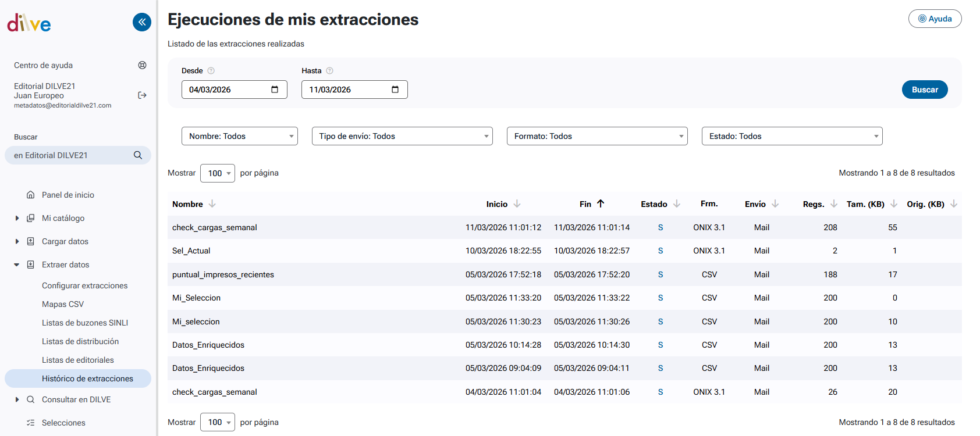Viewport: 980px width, 436px height.
Task: Open calendar picker in Hasta date field
Action: click(x=395, y=90)
